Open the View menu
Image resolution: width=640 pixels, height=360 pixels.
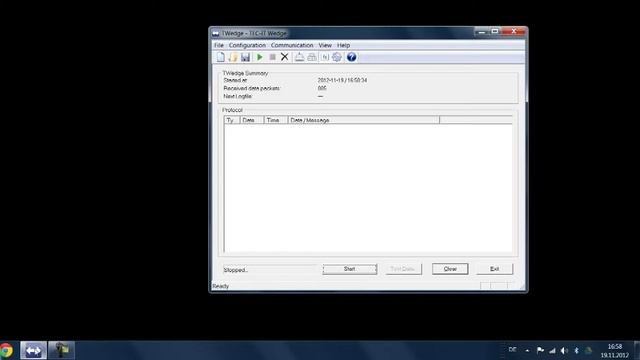coord(325,45)
